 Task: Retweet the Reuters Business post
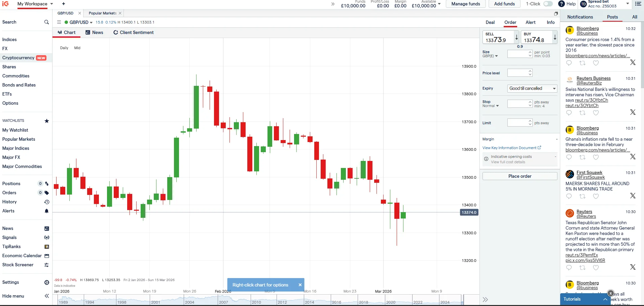(583, 113)
